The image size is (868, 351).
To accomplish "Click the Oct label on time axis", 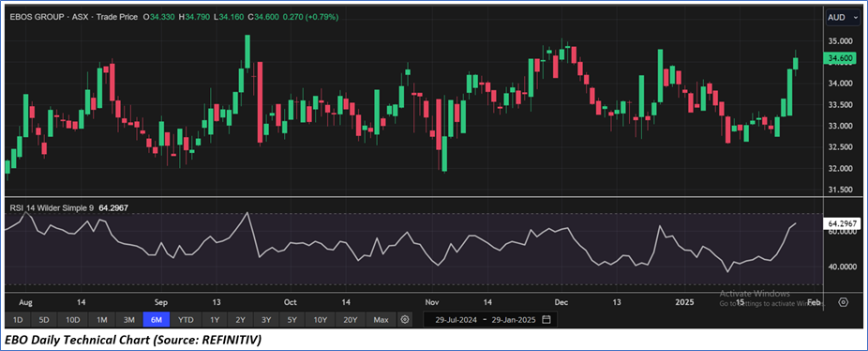I will click(x=290, y=303).
